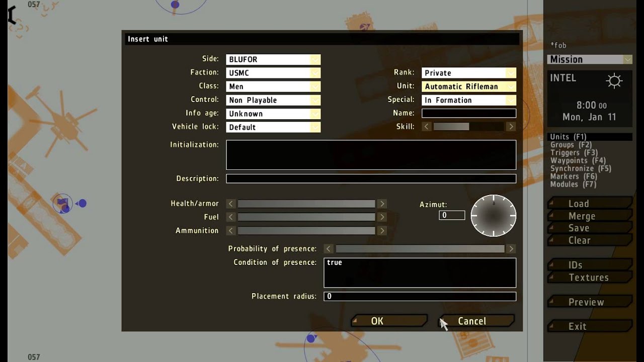Screen dimensions: 644x362
Task: Click the Placement radius input field
Action: pyautogui.click(x=420, y=296)
